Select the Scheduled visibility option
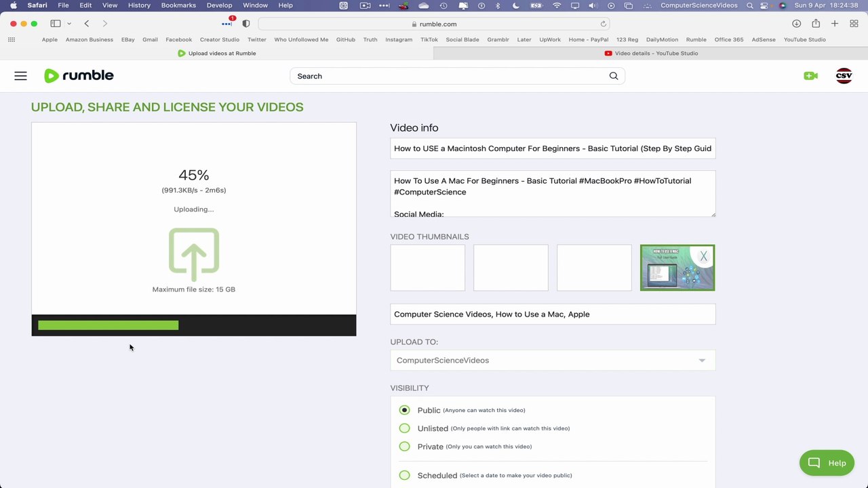Viewport: 868px width, 488px height. 405,476
